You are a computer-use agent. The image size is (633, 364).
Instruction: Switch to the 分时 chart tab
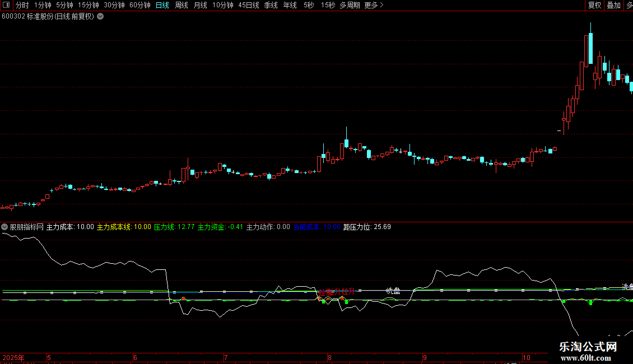(22, 5)
